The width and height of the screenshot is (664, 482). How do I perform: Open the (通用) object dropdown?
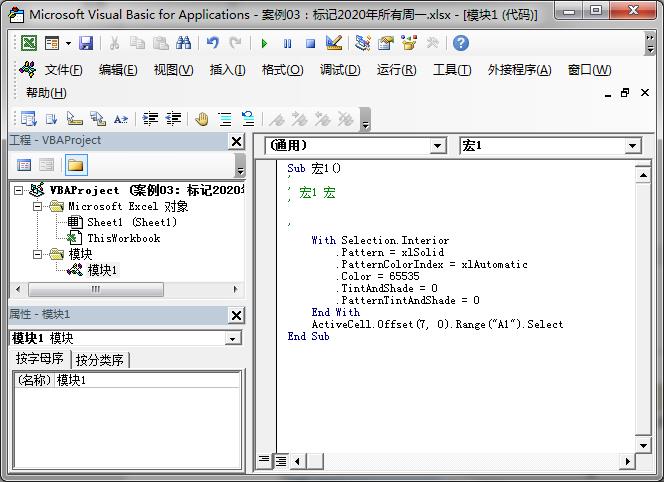tap(438, 146)
